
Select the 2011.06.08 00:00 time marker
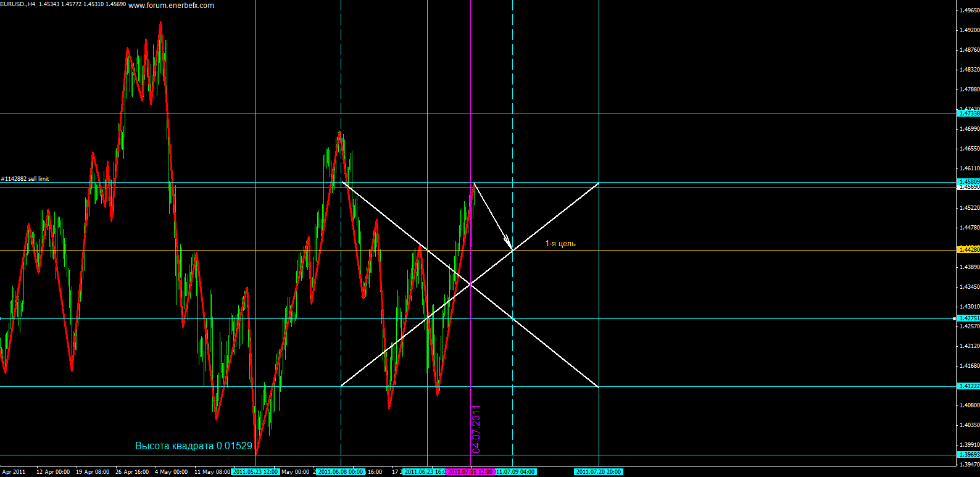[341, 472]
